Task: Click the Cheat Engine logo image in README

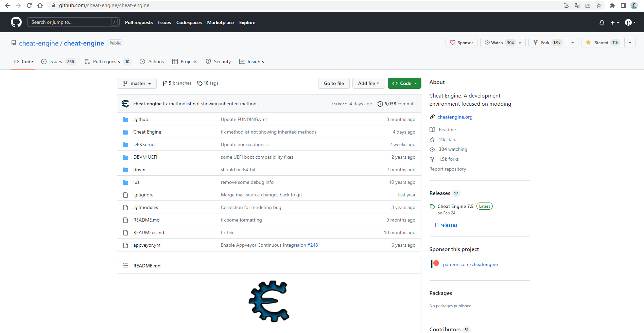Action: [269, 301]
